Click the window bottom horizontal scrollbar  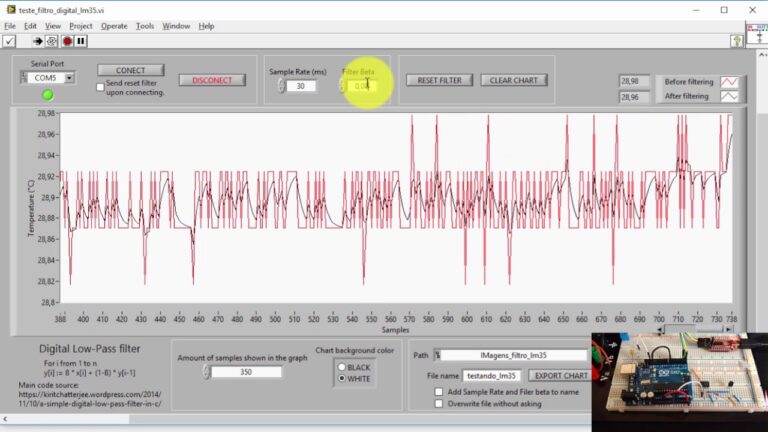click(296, 419)
